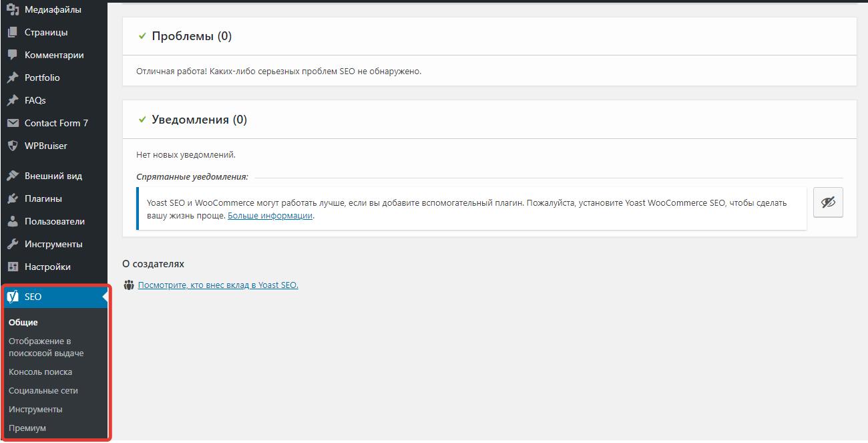Viewport: 868px width, 443px height.
Task: Open the Комментарии menu
Action: [53, 55]
